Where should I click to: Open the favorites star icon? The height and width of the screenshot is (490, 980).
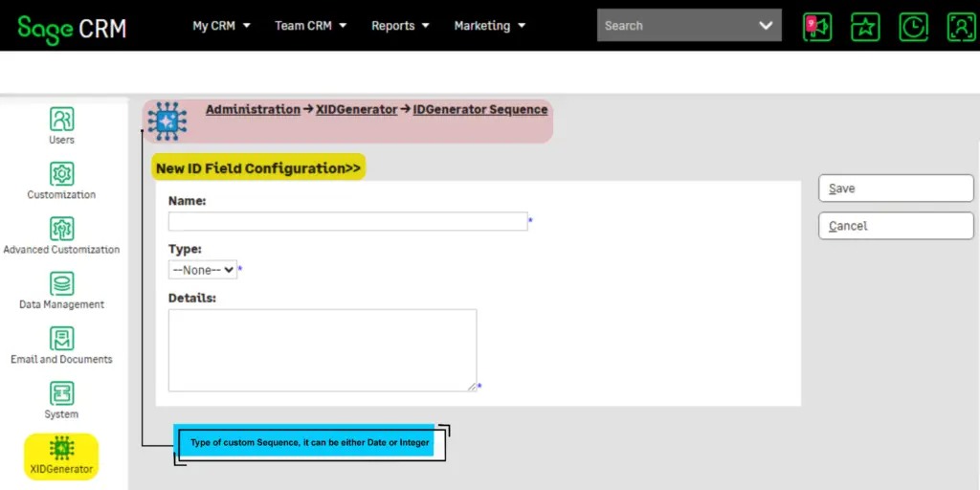point(865,27)
